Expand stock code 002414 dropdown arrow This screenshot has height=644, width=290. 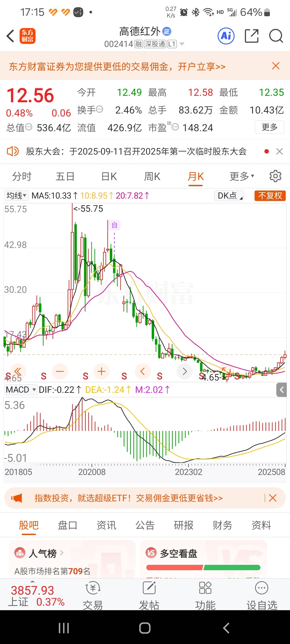tap(182, 44)
